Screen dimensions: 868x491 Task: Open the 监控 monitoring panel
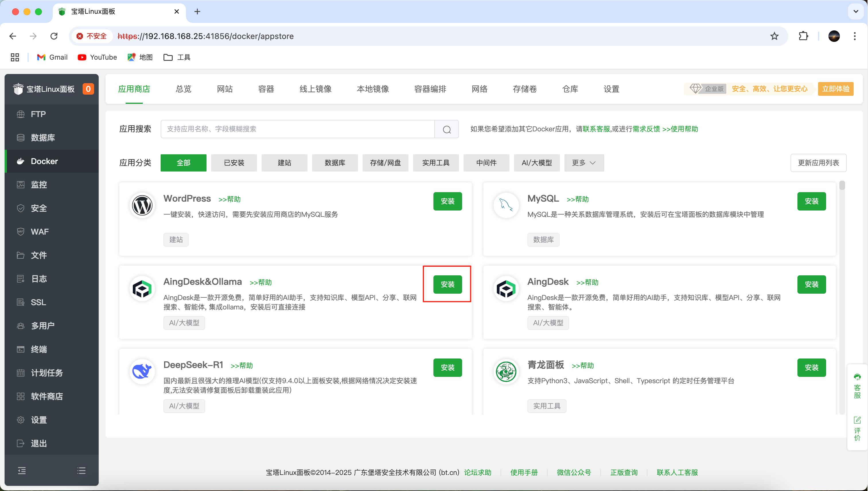click(x=39, y=184)
